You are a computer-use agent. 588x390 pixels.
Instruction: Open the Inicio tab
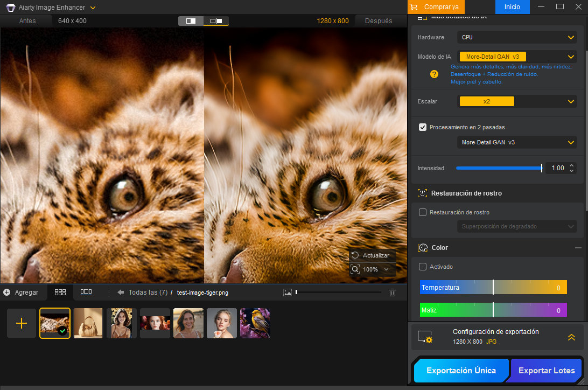(x=512, y=7)
